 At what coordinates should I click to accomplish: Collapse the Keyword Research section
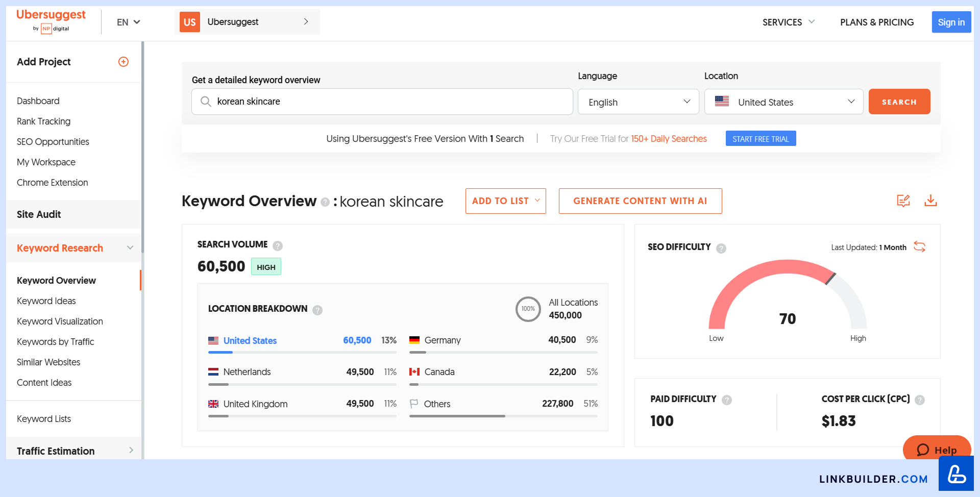(x=74, y=248)
